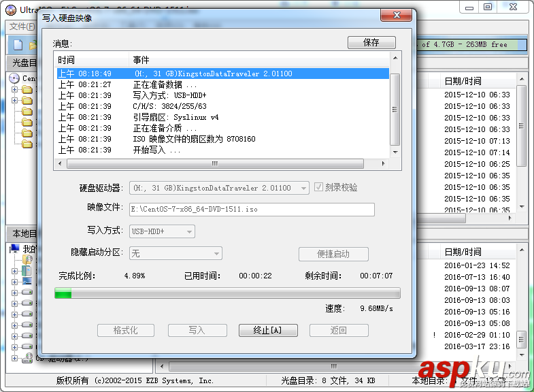534x392 pixels.
Task: Click the 映像文件 image path field
Action: tap(252, 210)
